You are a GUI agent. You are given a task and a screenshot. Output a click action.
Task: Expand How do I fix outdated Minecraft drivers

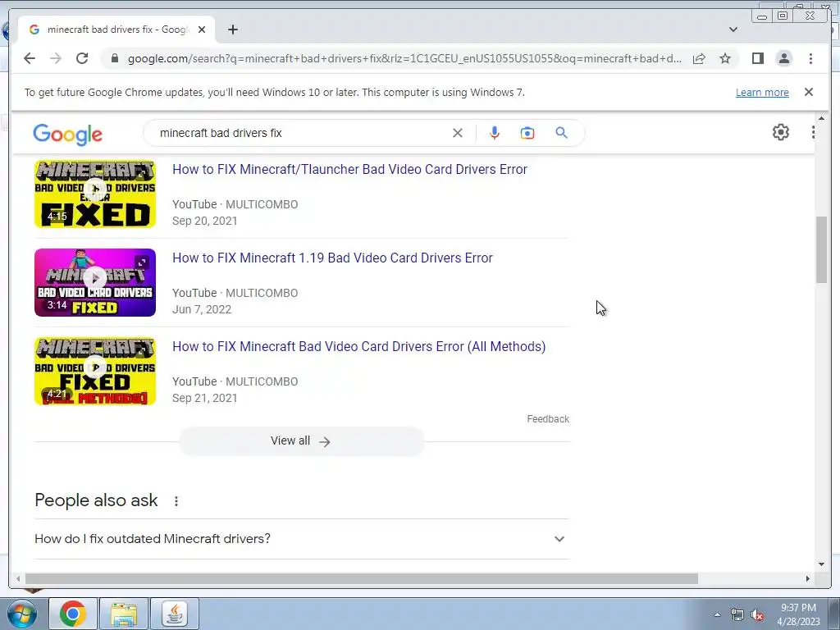click(x=300, y=538)
